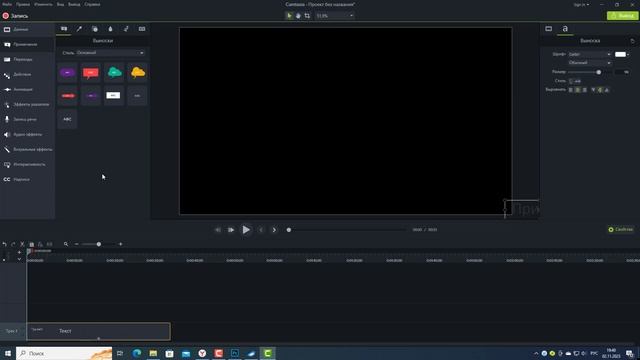Open the Эффекты указателя section
Screen dimensions: 640x360
pos(27,104)
